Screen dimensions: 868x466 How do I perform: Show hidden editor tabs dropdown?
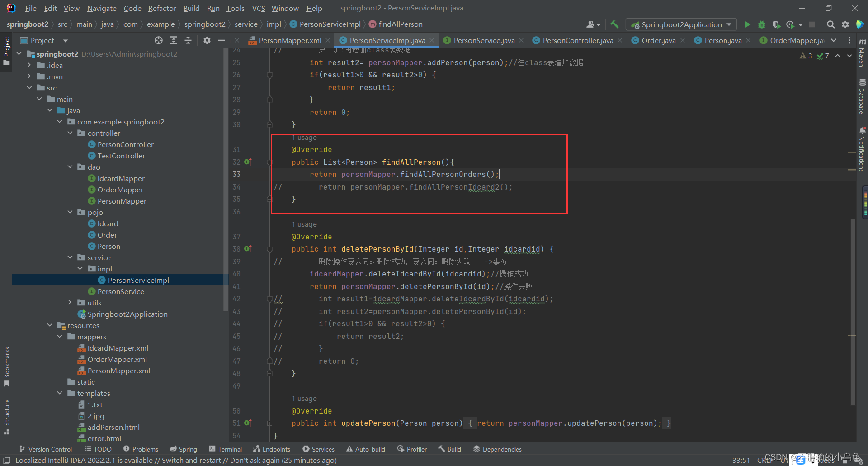[834, 40]
